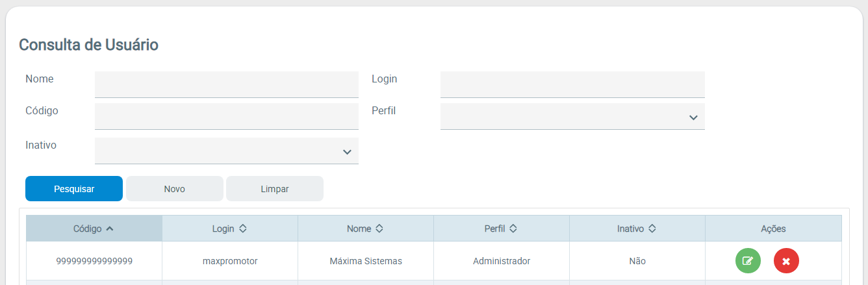Screen dimensions: 868x285
Task: Click the red delete user icon
Action: tap(786, 261)
